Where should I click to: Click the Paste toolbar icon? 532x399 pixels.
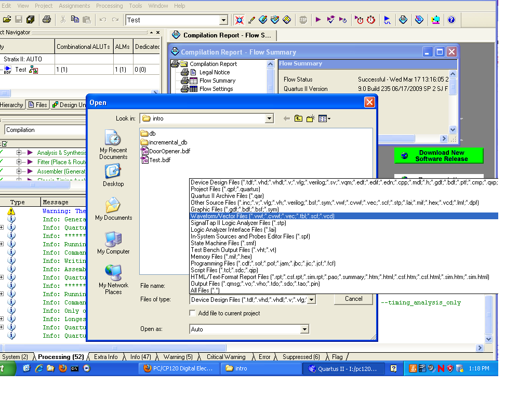click(x=87, y=20)
